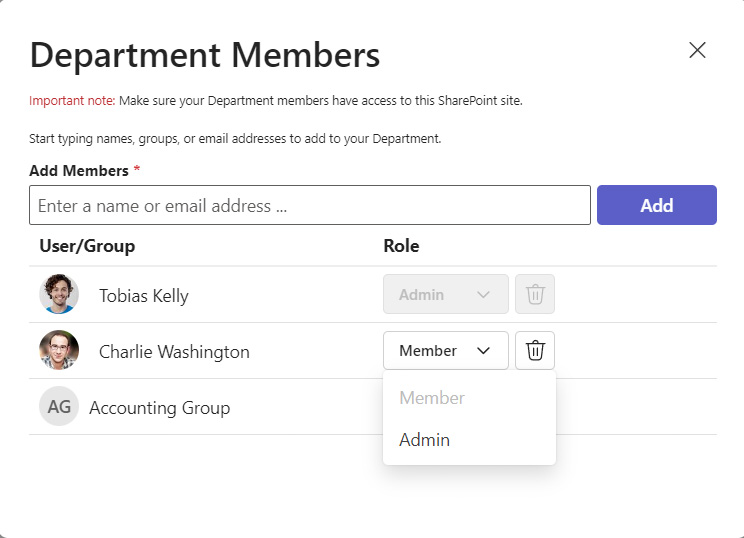The image size is (744, 538).
Task: Click the Add button
Action: [x=657, y=205]
